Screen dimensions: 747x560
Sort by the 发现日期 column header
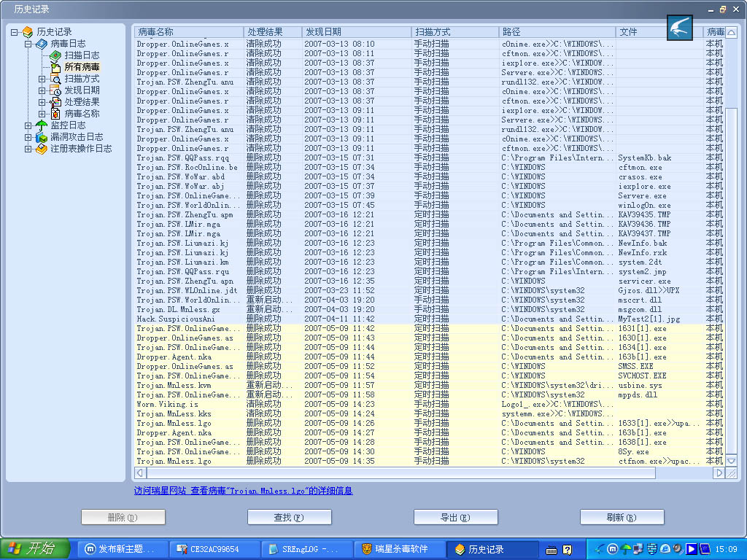pos(356,32)
